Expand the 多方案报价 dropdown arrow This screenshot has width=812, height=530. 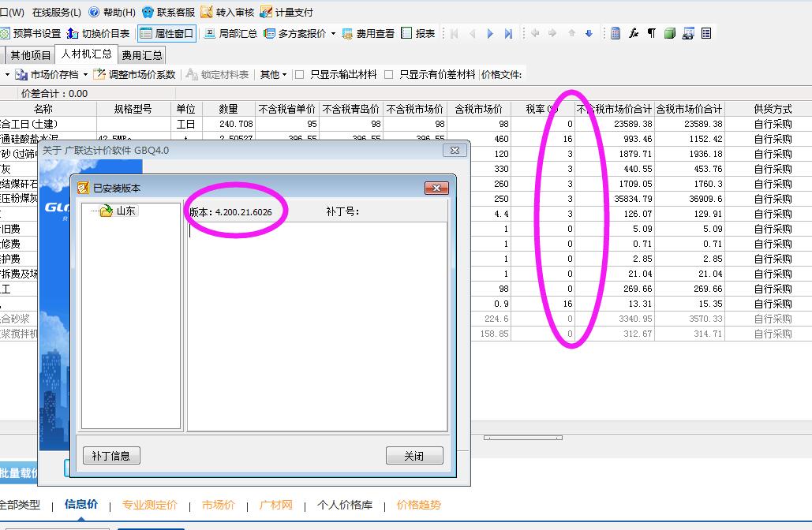point(333,34)
